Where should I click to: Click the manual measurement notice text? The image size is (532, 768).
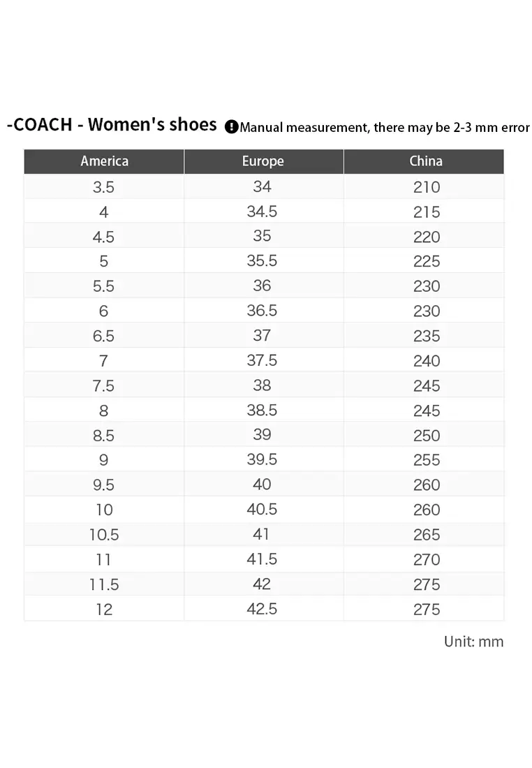click(385, 128)
